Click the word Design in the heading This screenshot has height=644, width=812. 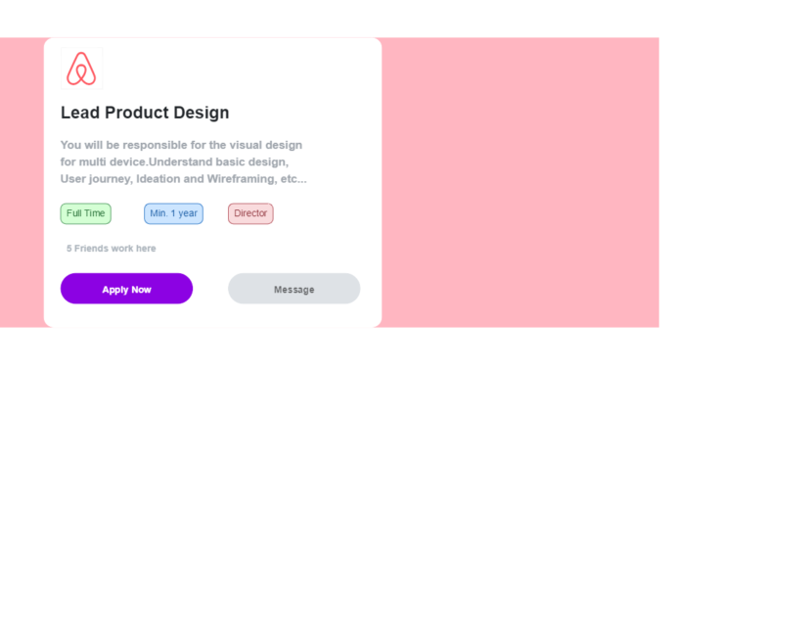(203, 113)
